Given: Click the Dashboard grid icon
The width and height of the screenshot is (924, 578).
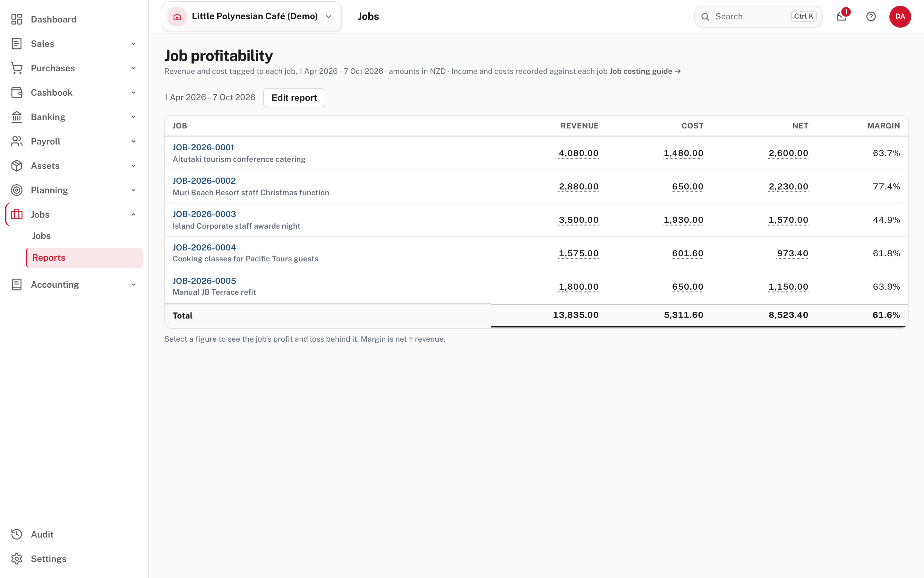Looking at the screenshot, I should tap(16, 19).
